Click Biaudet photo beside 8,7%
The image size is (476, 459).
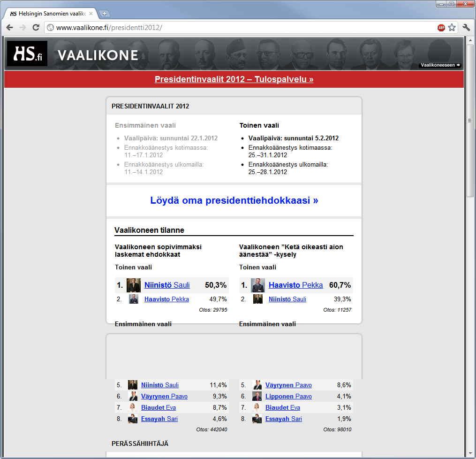pyautogui.click(x=133, y=407)
